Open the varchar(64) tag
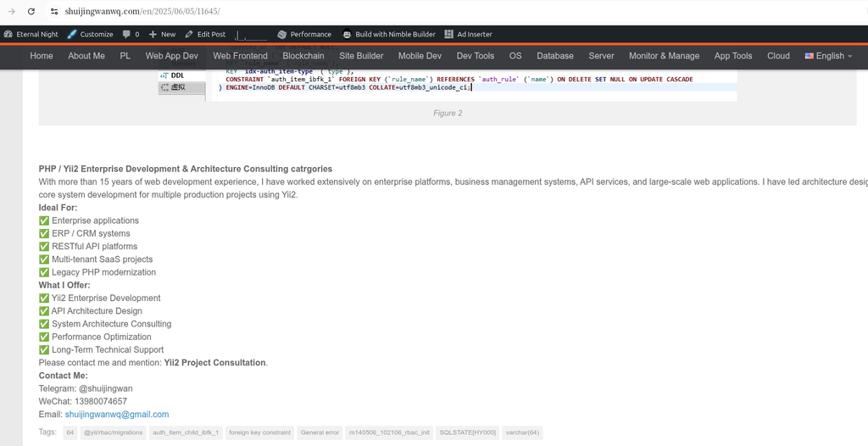This screenshot has height=446, width=868. coord(522,432)
